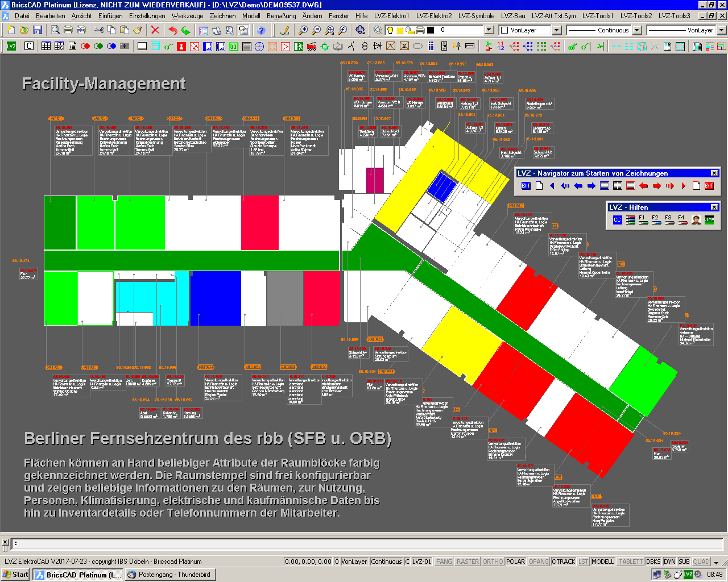
Task: Open the Bemaßung menu
Action: [x=281, y=16]
